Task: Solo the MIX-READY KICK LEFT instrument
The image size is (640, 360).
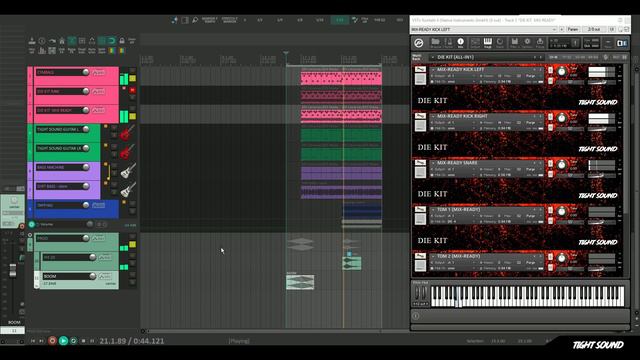Action: pyautogui.click(x=550, y=70)
